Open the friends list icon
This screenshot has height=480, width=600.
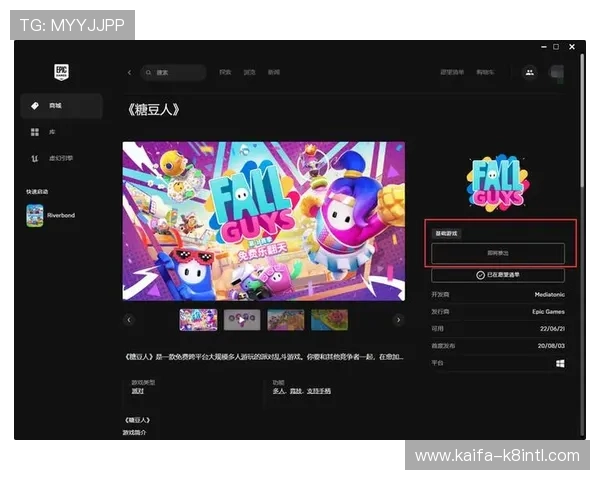[530, 72]
